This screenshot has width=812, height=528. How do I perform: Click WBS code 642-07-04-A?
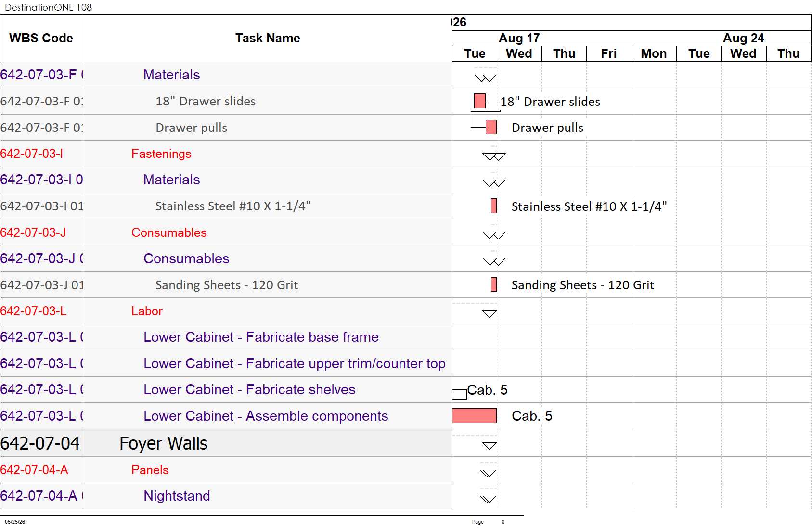click(34, 470)
